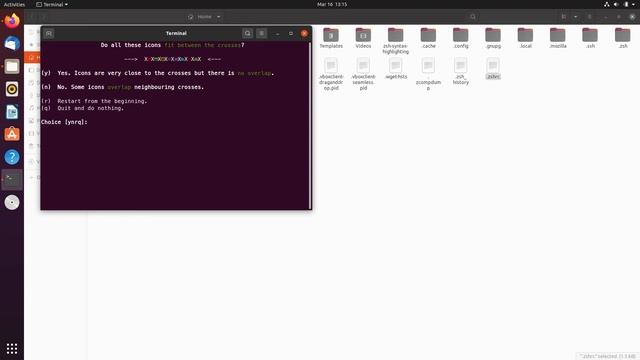This screenshot has width=640, height=360.
Task: Switch to Terminal via dock icon
Action: pos(12,180)
